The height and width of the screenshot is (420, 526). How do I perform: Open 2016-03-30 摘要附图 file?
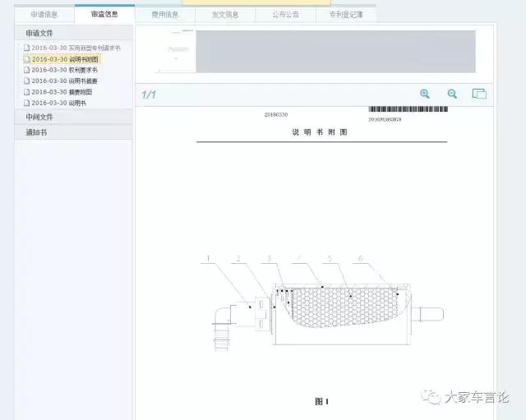(58, 92)
